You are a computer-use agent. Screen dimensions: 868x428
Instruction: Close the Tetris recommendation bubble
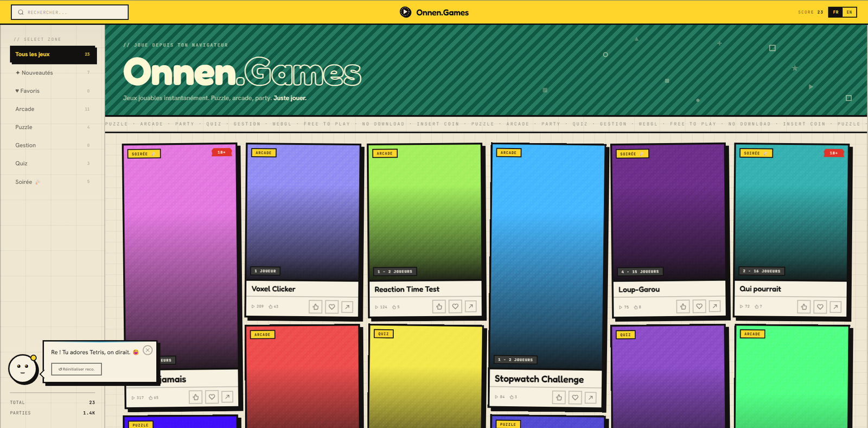[148, 350]
